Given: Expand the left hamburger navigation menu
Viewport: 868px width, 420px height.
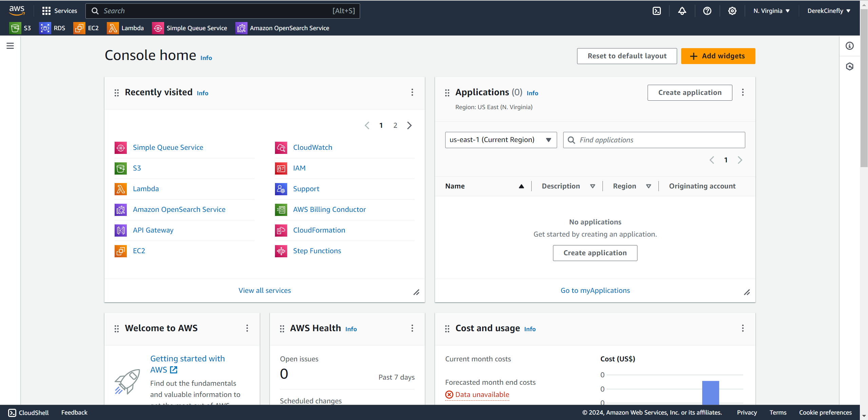Looking at the screenshot, I should [x=10, y=46].
